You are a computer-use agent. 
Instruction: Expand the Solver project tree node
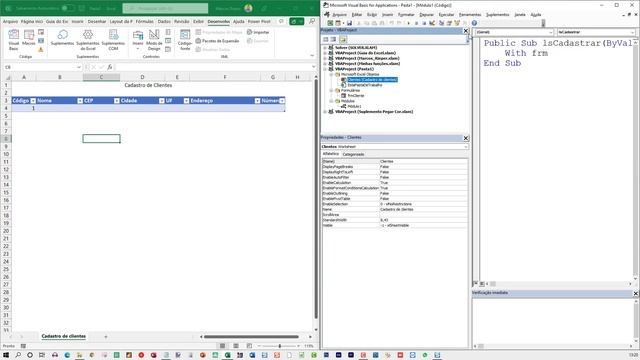pos(325,48)
